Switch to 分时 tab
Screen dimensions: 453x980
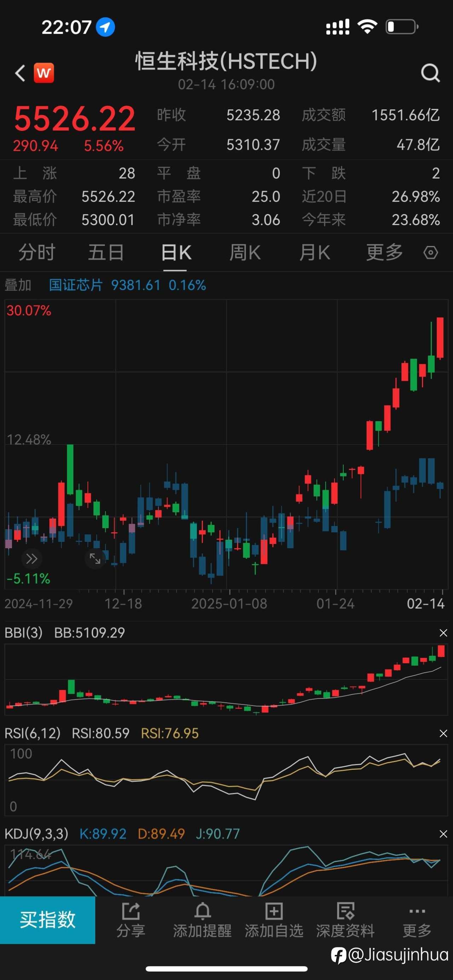37,252
